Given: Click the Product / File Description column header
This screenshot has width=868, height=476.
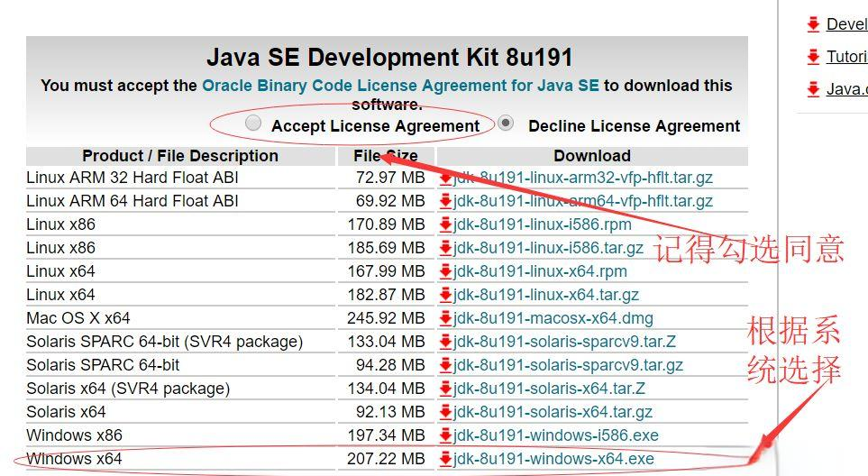Looking at the screenshot, I should (180, 156).
